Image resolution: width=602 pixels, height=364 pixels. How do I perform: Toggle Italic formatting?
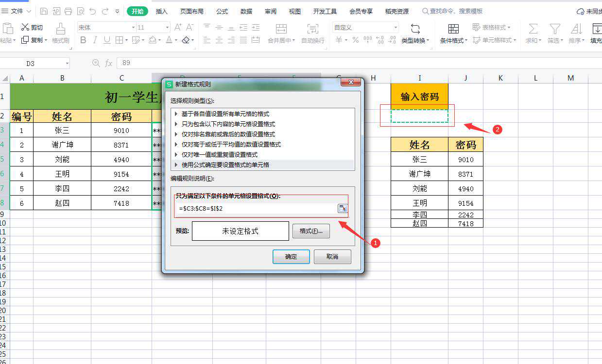(95, 40)
